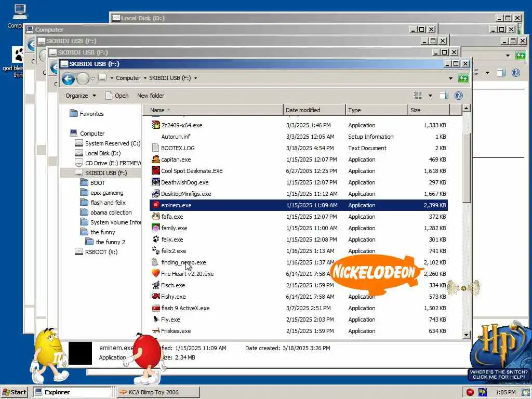Open the BOOT folder in the tree
This screenshot has height=399, width=532.
click(x=93, y=182)
